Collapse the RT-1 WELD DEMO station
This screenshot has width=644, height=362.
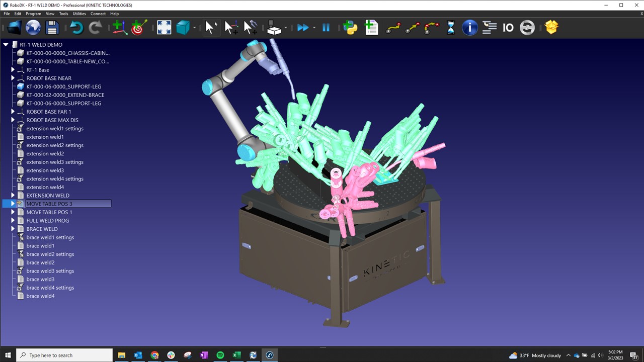[6, 45]
